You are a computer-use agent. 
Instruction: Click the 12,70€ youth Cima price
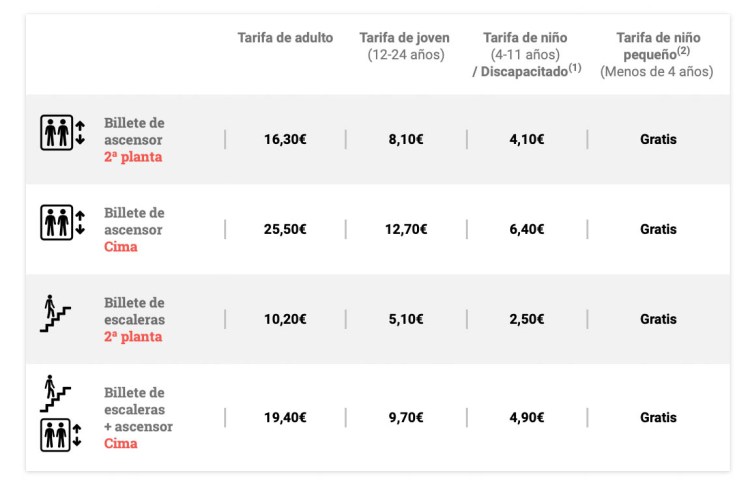pos(405,229)
